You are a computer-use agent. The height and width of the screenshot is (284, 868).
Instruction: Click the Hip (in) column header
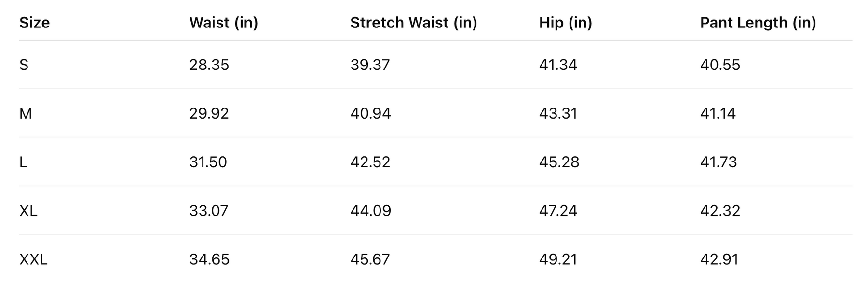565,23
